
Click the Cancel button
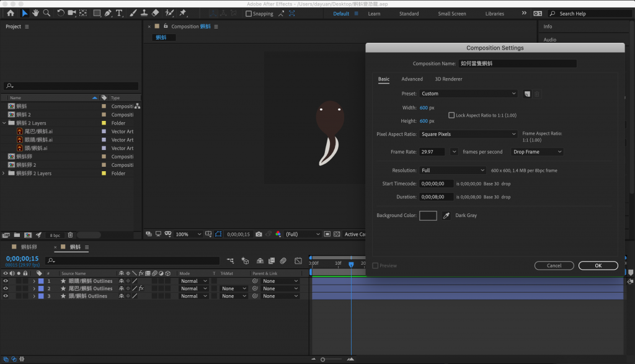coord(554,265)
